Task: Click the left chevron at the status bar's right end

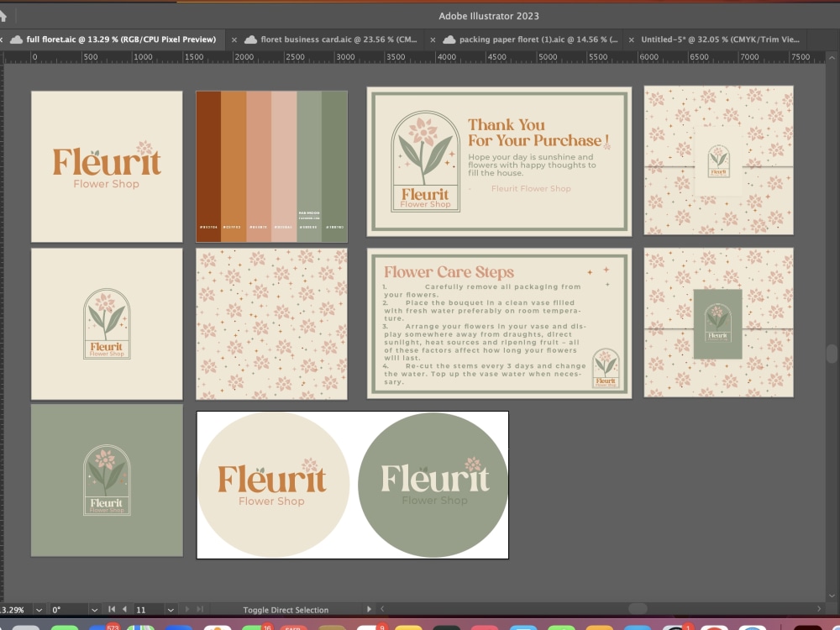Action: [384, 609]
